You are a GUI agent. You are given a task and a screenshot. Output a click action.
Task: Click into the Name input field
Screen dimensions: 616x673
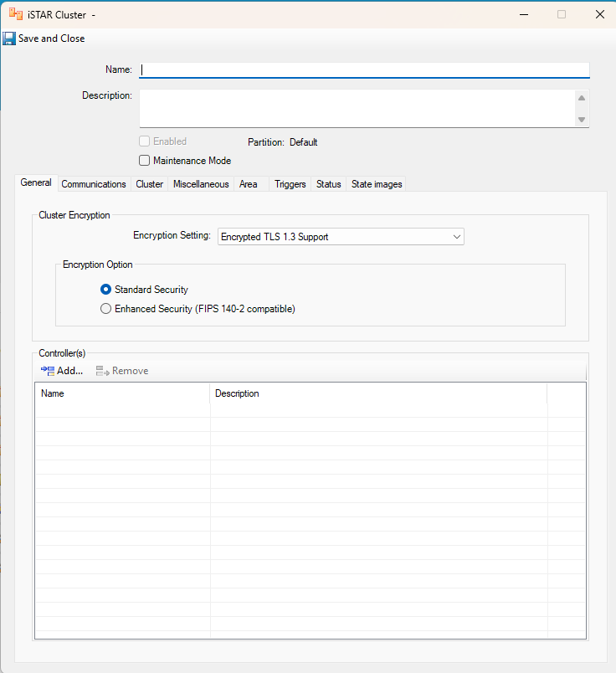(x=364, y=70)
